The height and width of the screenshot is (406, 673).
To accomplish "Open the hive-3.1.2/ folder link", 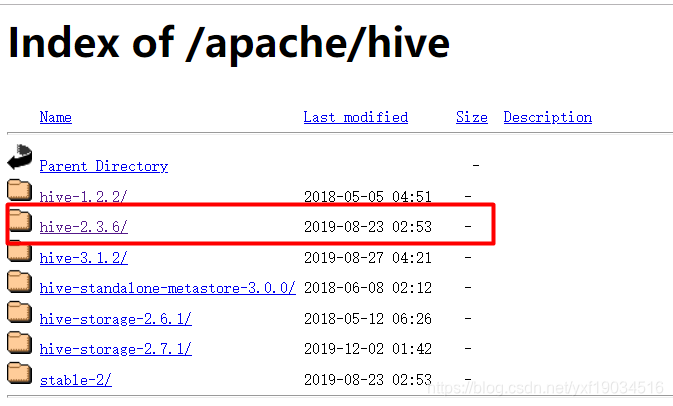I will 83,258.
